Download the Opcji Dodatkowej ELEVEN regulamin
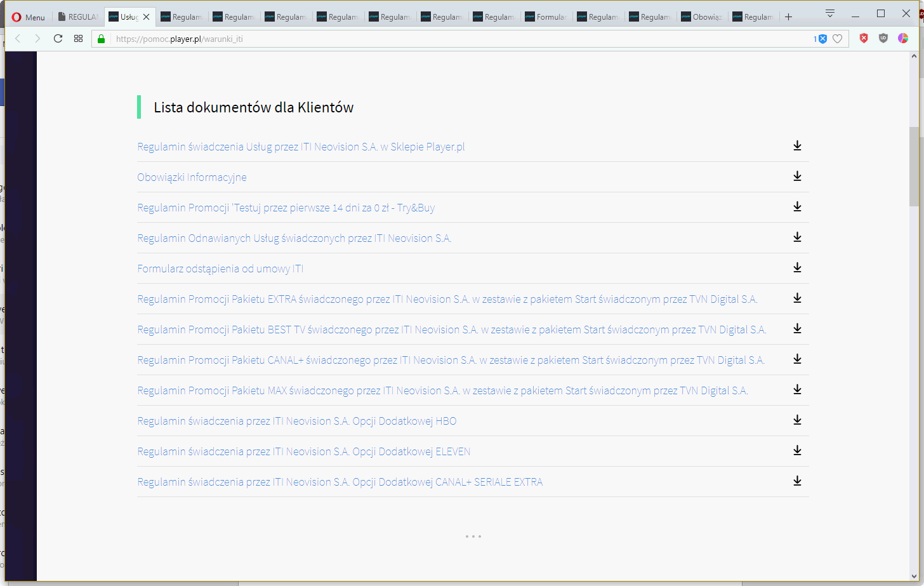The image size is (924, 586). tap(797, 451)
